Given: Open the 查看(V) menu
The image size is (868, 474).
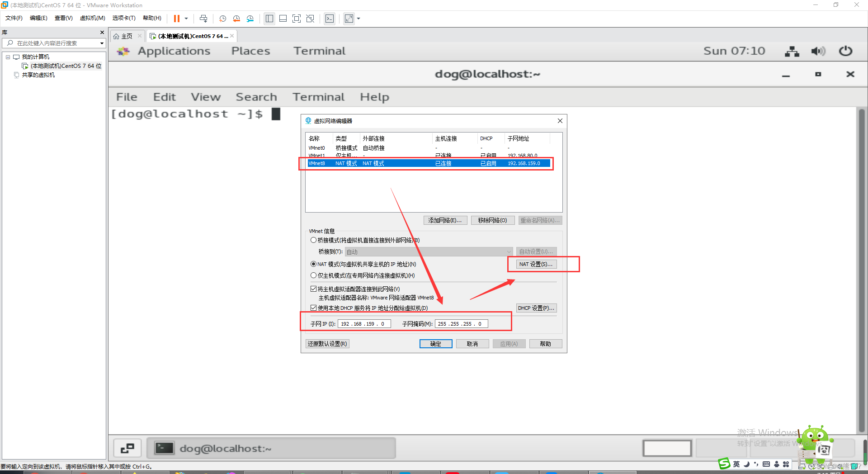Looking at the screenshot, I should pos(64,18).
